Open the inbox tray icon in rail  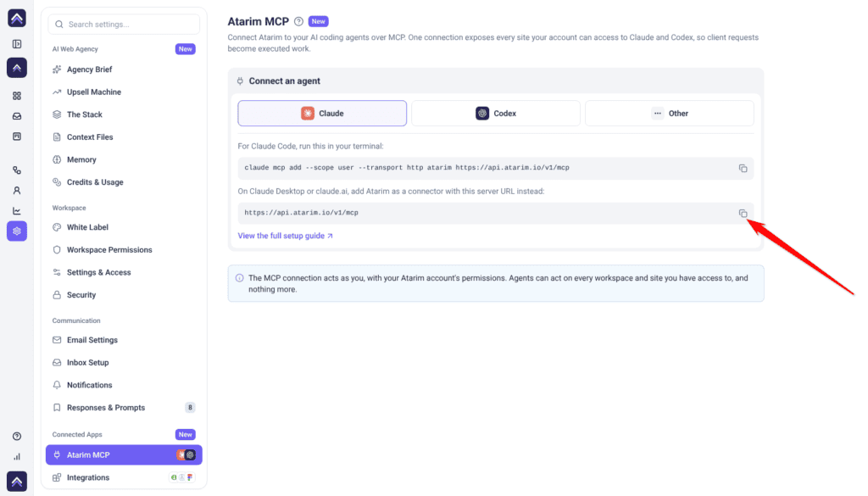(17, 116)
